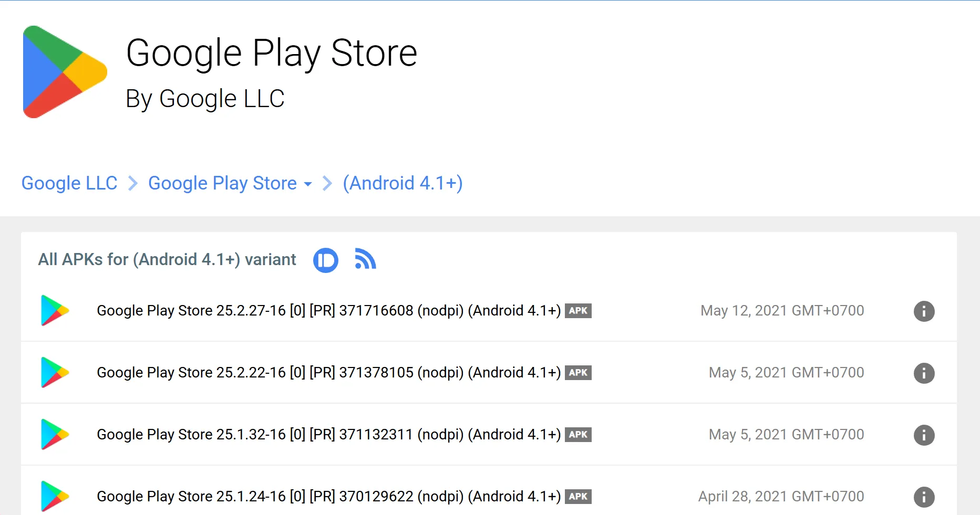Viewport: 980px width, 515px height.
Task: Show info for the 25.1.32-16 release
Action: point(924,435)
